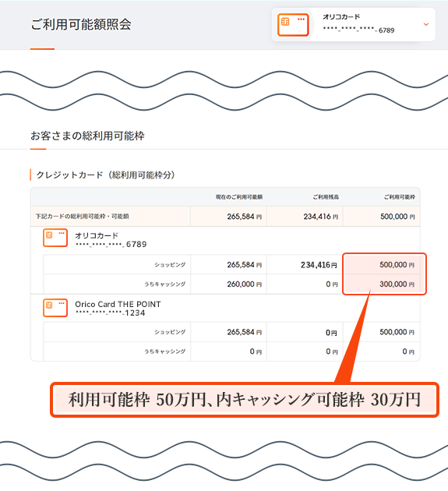Click the card icon in header selector
The image size is (448, 491).
[x=293, y=24]
